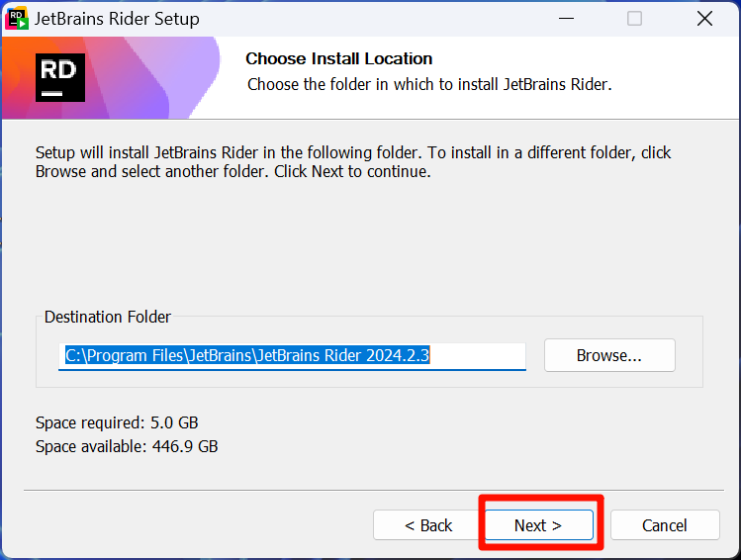Click 'Choose the folder in which to install' subtitle
Viewport: 741px width, 560px height.
[429, 84]
